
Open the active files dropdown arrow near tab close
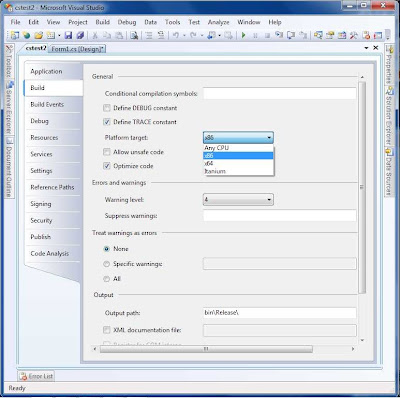point(366,48)
